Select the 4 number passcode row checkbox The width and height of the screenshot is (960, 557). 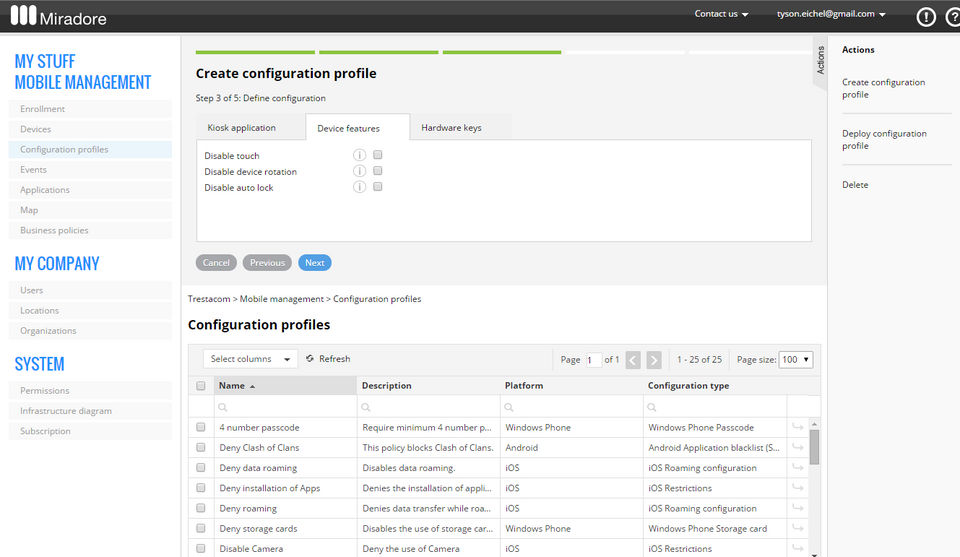point(201,427)
